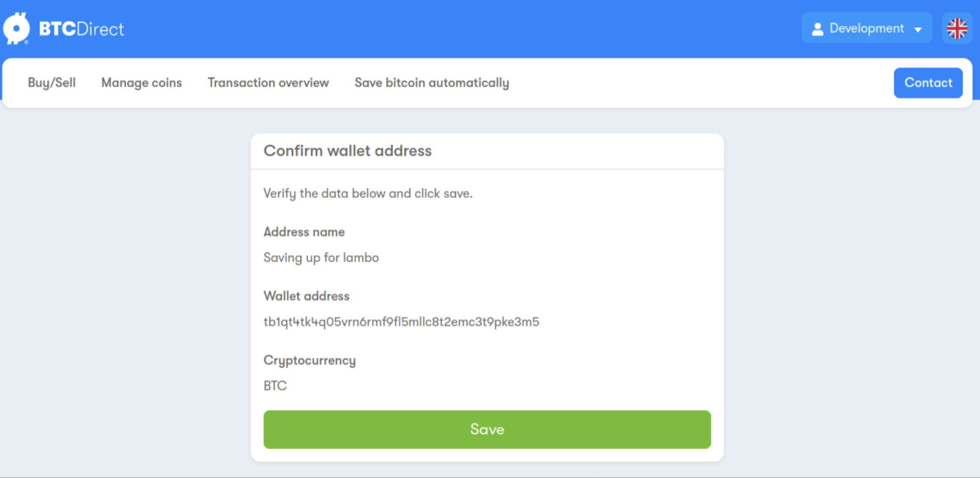
Task: Switch to the Buy/Sell section
Action: click(52, 83)
